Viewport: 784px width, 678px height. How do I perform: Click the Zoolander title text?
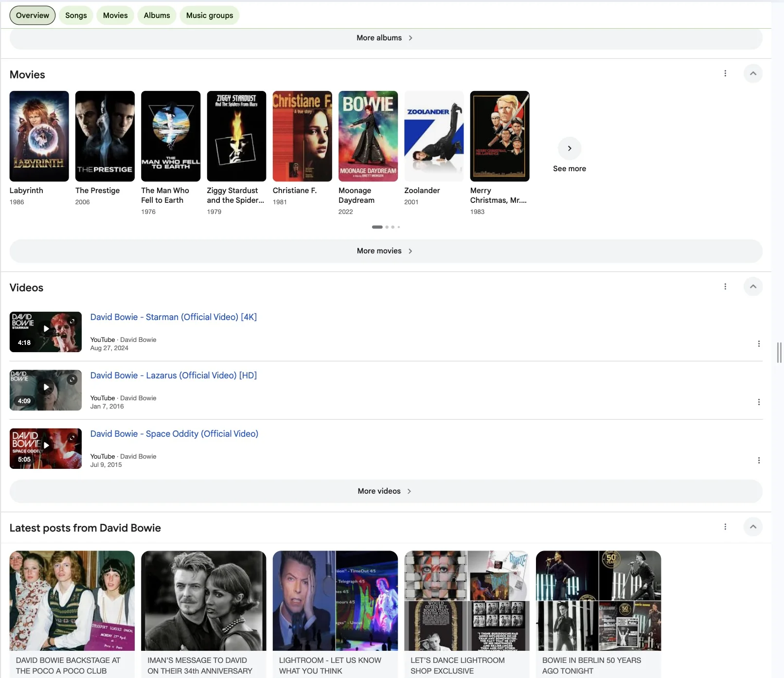(x=422, y=191)
